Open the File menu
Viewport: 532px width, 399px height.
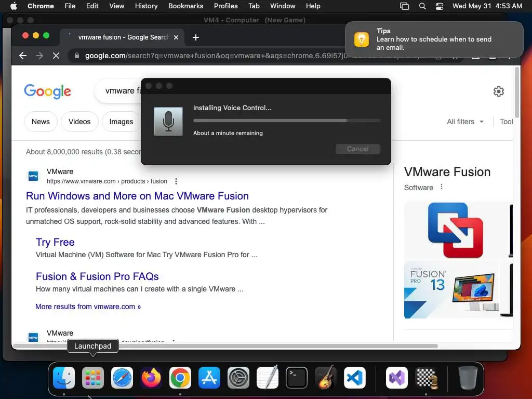[70, 6]
